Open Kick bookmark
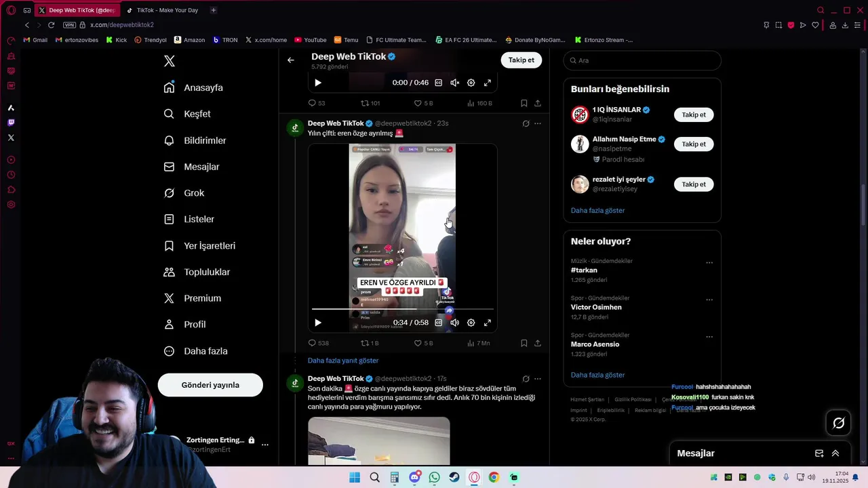The height and width of the screenshot is (488, 868). [116, 40]
